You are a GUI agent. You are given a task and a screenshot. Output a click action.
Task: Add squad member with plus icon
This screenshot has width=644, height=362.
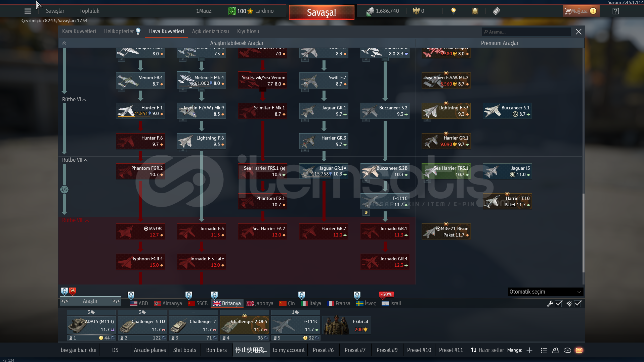pos(529,350)
